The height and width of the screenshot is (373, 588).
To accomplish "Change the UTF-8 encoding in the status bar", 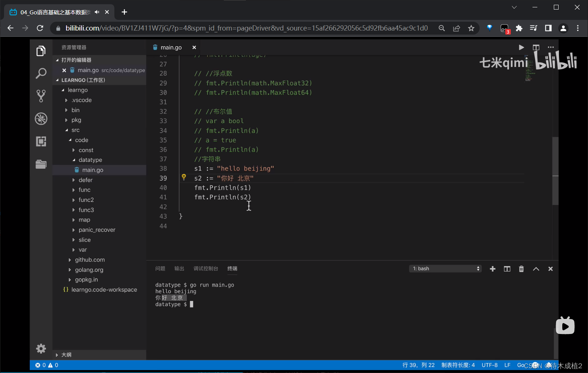I will point(490,365).
